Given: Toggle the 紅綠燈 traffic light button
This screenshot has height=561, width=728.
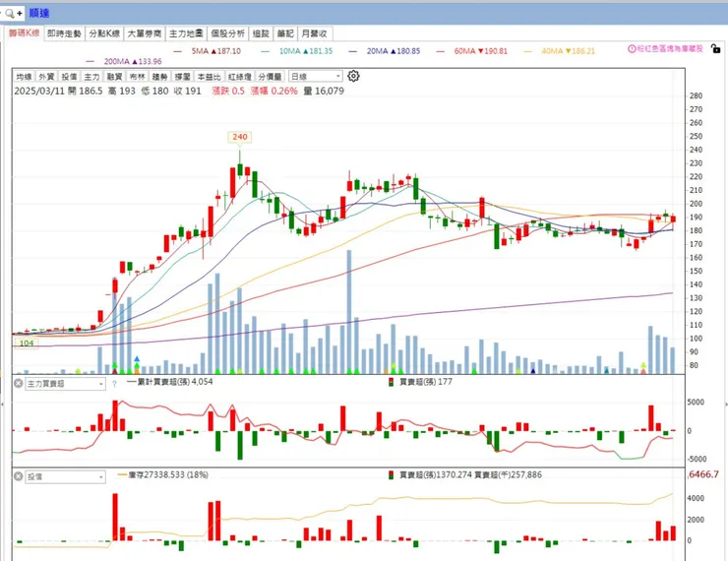Looking at the screenshot, I should 240,77.
